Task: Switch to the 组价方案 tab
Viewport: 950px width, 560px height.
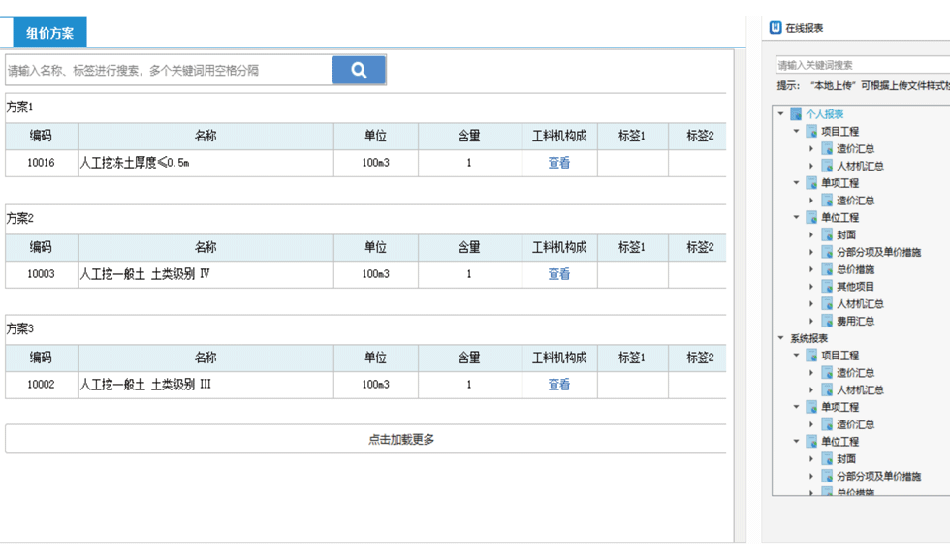Action: point(49,33)
